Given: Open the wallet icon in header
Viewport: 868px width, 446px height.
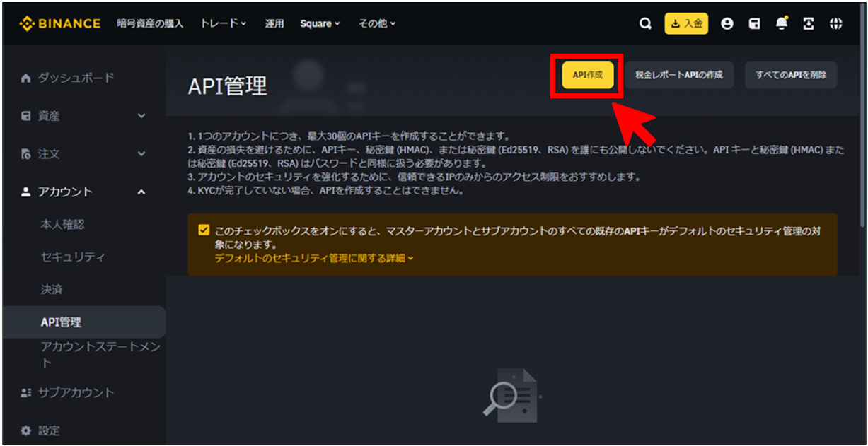Looking at the screenshot, I should click(x=754, y=23).
